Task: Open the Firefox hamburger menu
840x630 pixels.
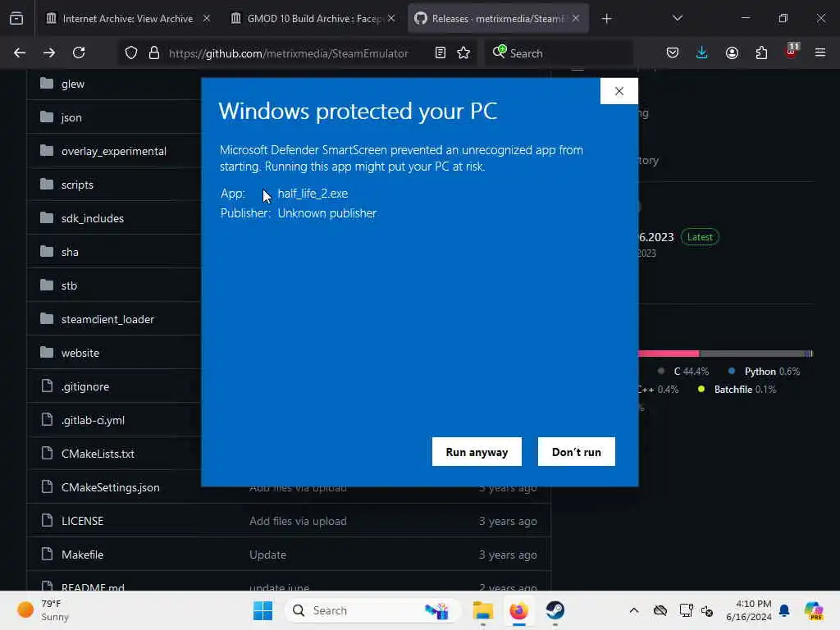Action: tap(819, 52)
